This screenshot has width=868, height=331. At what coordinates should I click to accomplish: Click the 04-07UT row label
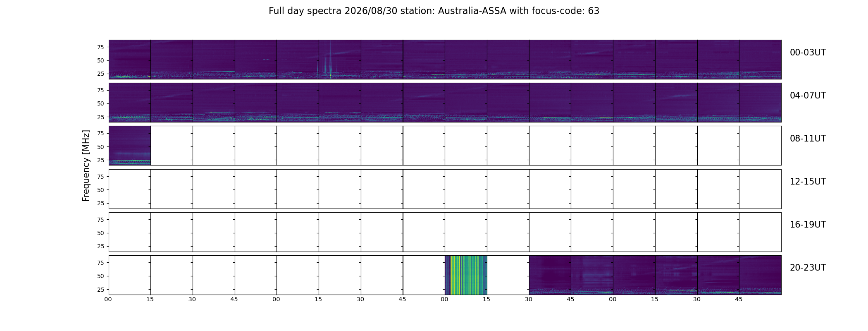808,96
